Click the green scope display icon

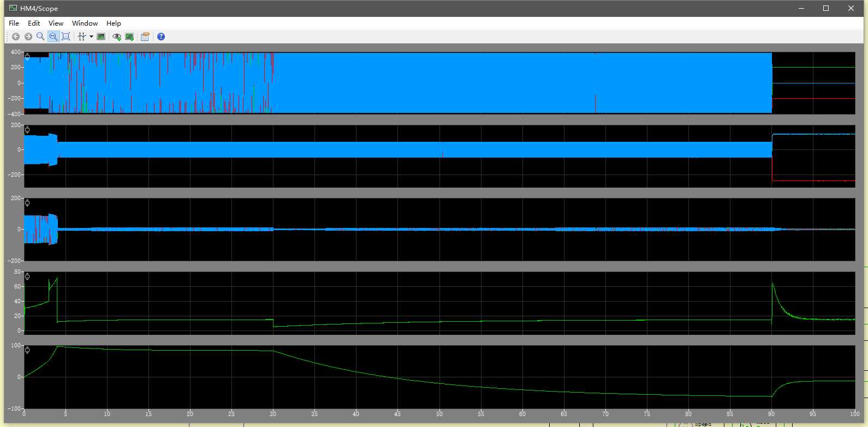101,37
